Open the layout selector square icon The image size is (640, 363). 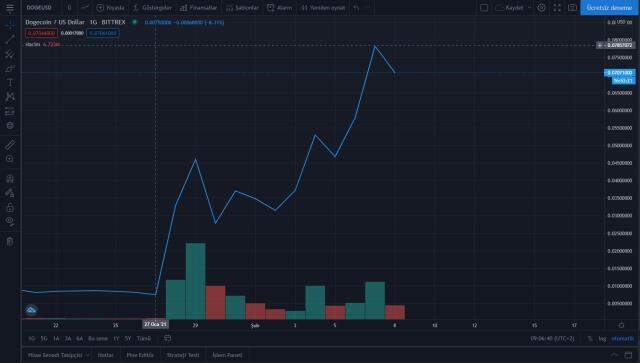(x=484, y=7)
